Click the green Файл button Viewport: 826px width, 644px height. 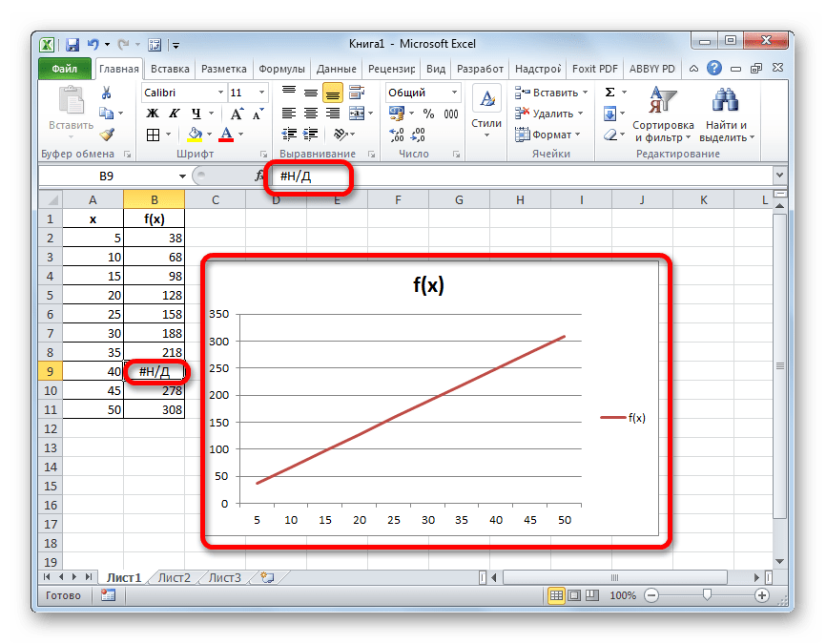coord(65,69)
